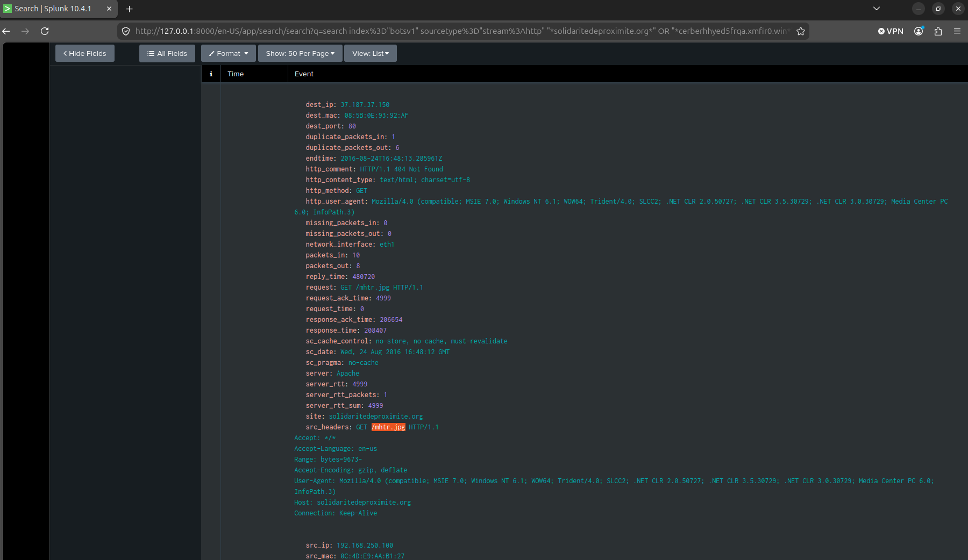
Task: Click src_mac value 0C:4D:E9:AA:B1:27
Action: (372, 556)
